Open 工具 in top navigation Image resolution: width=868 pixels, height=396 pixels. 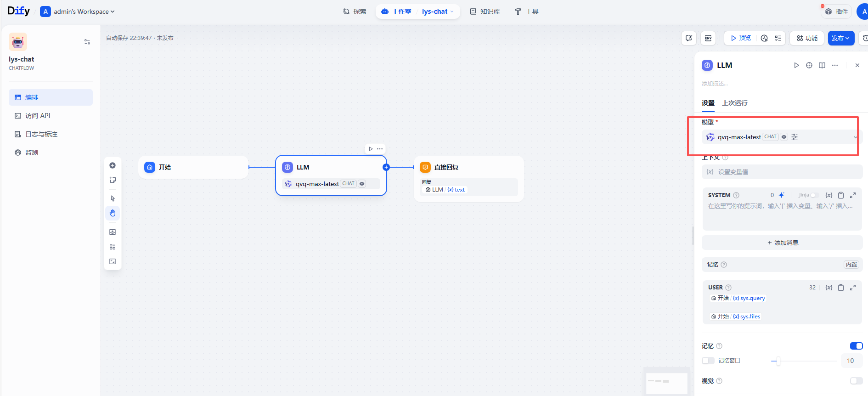click(527, 11)
